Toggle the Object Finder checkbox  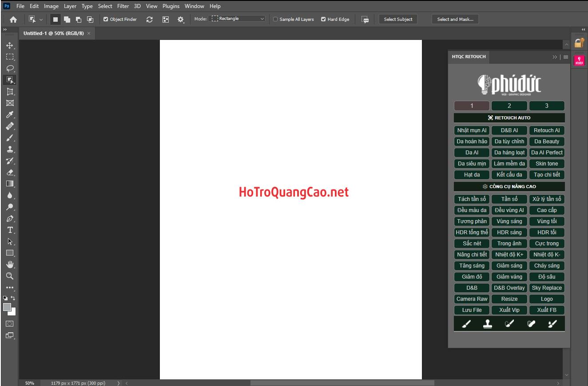pyautogui.click(x=106, y=20)
